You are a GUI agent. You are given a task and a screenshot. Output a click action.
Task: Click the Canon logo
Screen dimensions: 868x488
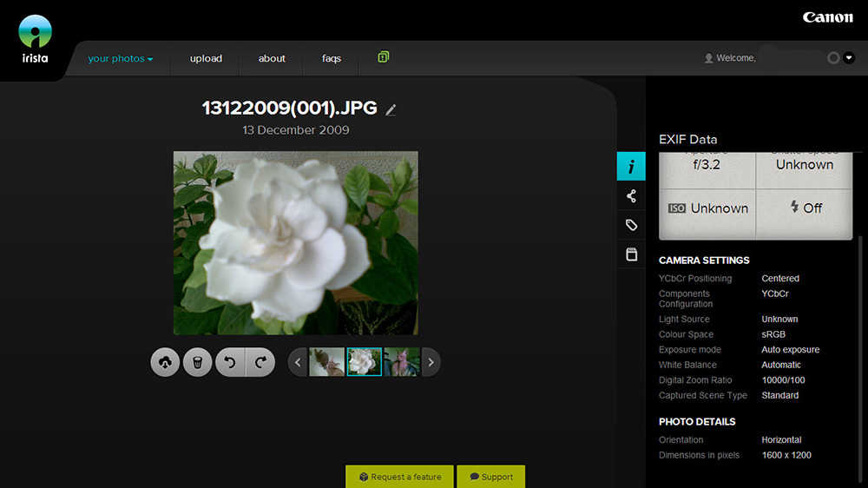click(827, 17)
